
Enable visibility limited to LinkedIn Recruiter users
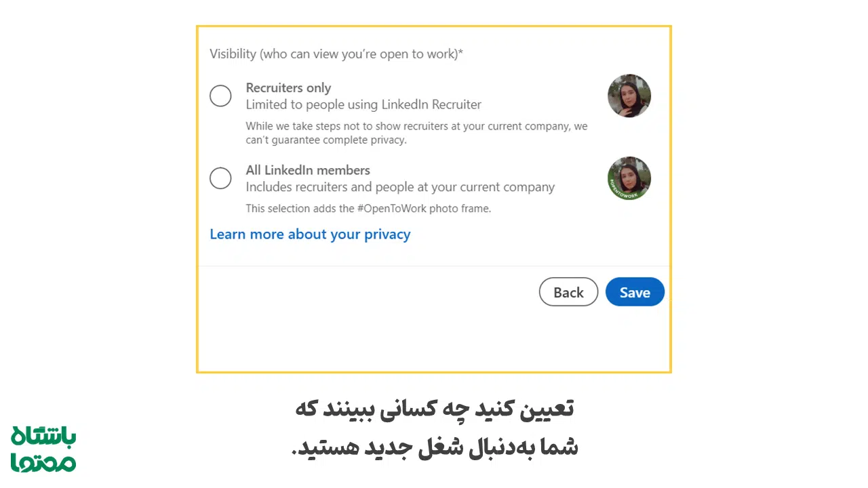(x=220, y=96)
